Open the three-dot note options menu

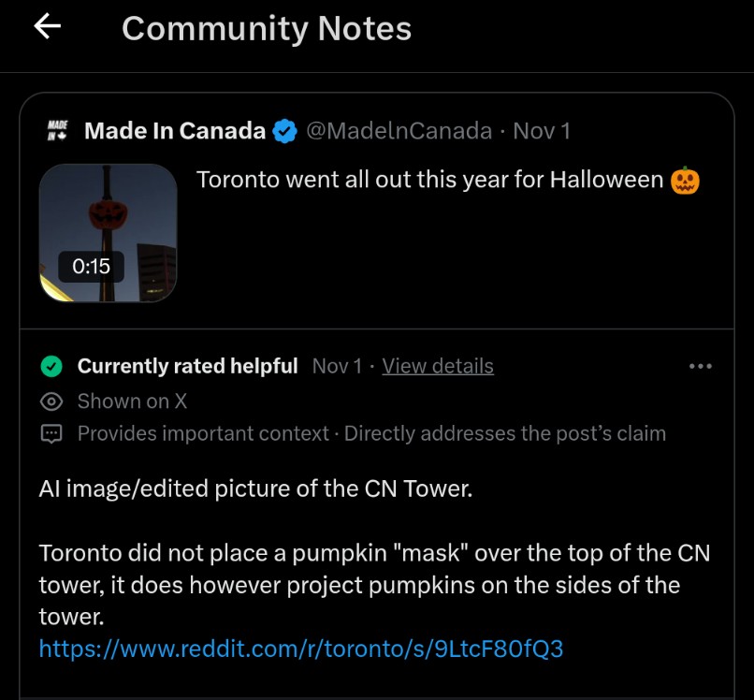click(x=700, y=366)
